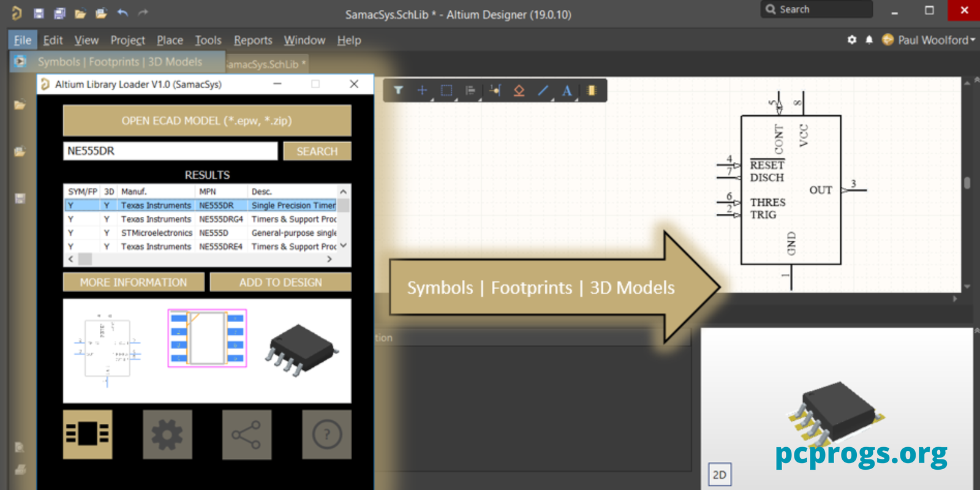Viewport: 980px width, 490px height.
Task: Click the add component part tool
Action: point(592,91)
